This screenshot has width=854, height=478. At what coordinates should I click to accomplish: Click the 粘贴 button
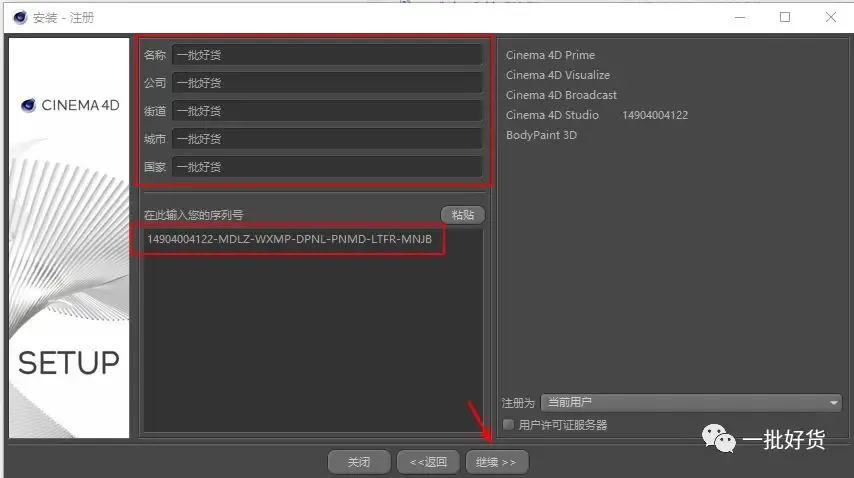pos(462,215)
